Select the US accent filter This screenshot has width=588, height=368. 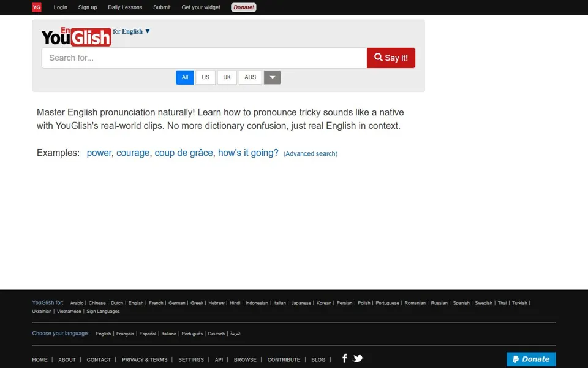click(206, 77)
